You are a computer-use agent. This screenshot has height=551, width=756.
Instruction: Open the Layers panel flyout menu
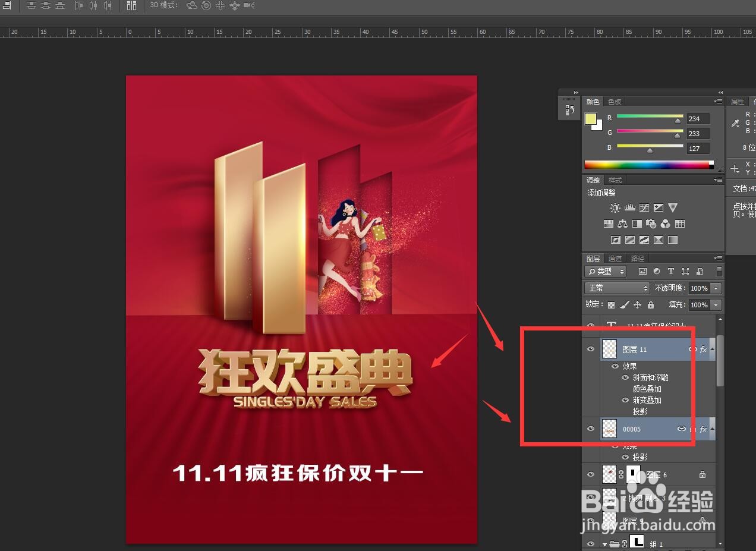pos(718,258)
